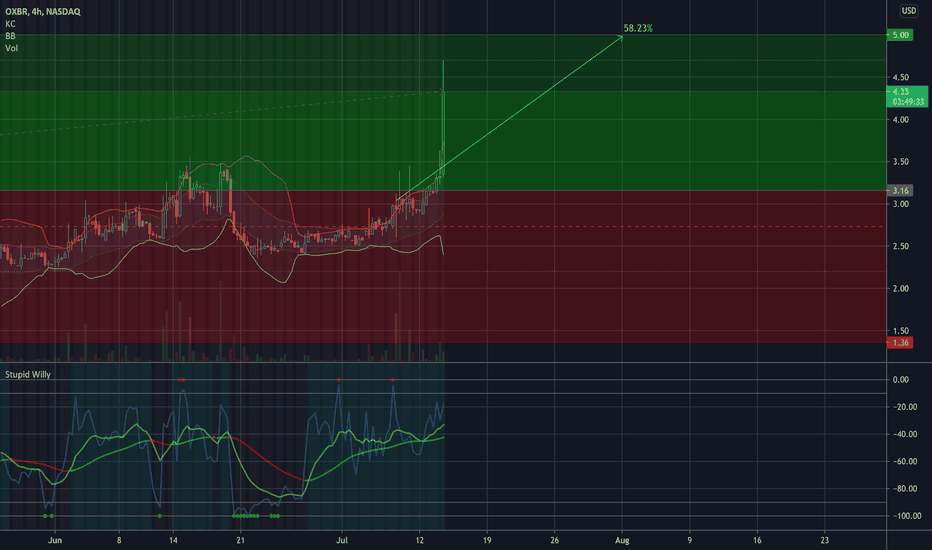This screenshot has width=932, height=550.
Task: Click the 2.00 price scale value
Action: click(900, 288)
